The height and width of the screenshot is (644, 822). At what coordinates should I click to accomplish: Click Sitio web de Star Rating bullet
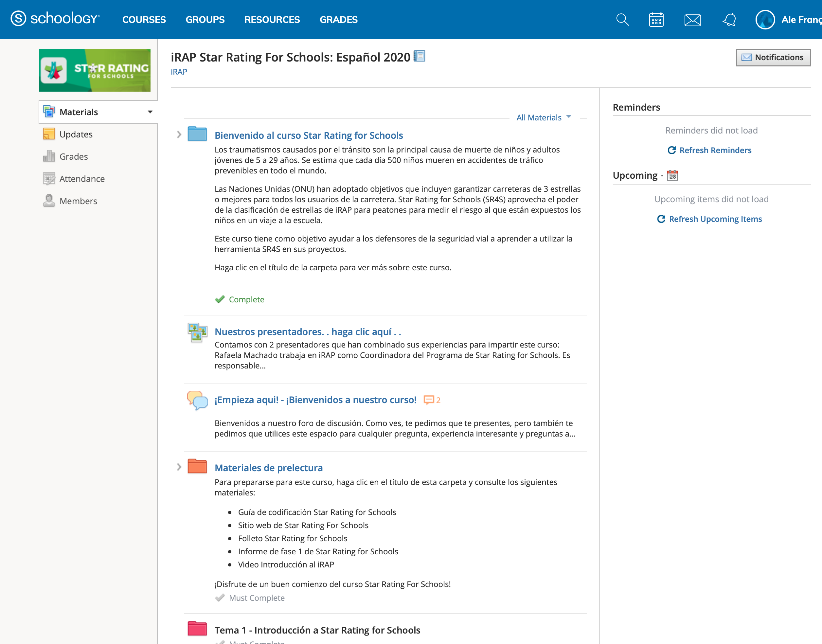[303, 525]
